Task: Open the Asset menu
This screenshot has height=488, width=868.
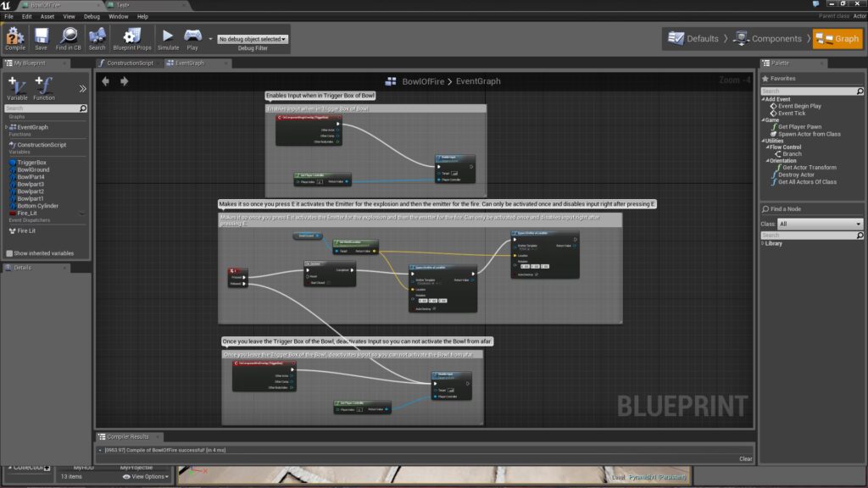Action: coord(47,16)
